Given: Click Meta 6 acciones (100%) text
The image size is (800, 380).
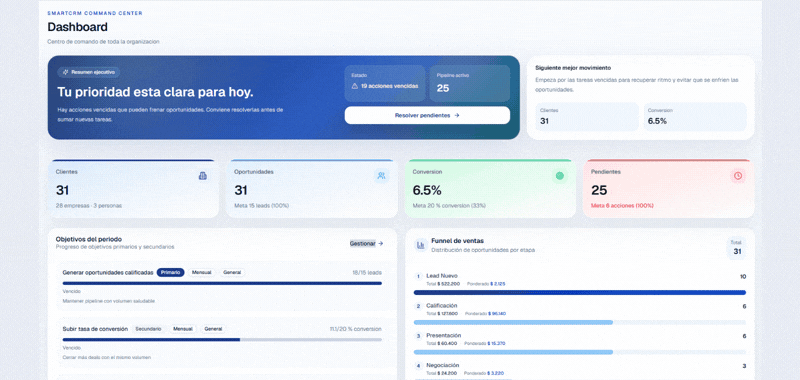Looking at the screenshot, I should [622, 206].
